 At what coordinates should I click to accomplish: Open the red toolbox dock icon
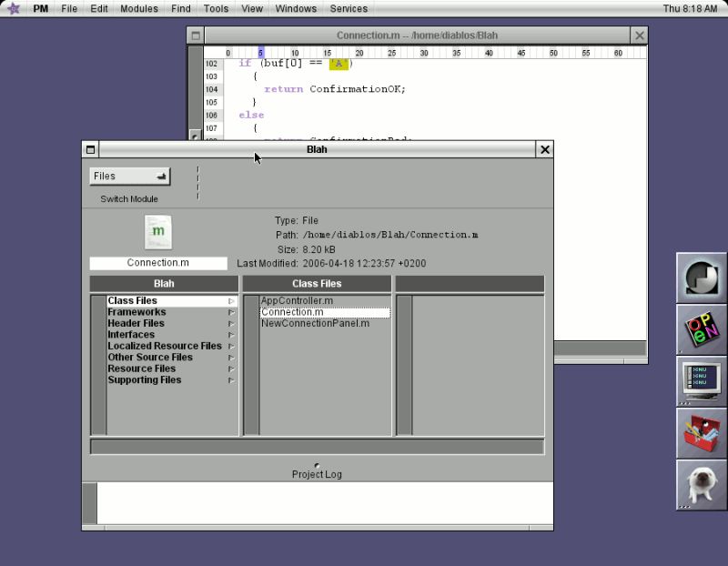[701, 432]
